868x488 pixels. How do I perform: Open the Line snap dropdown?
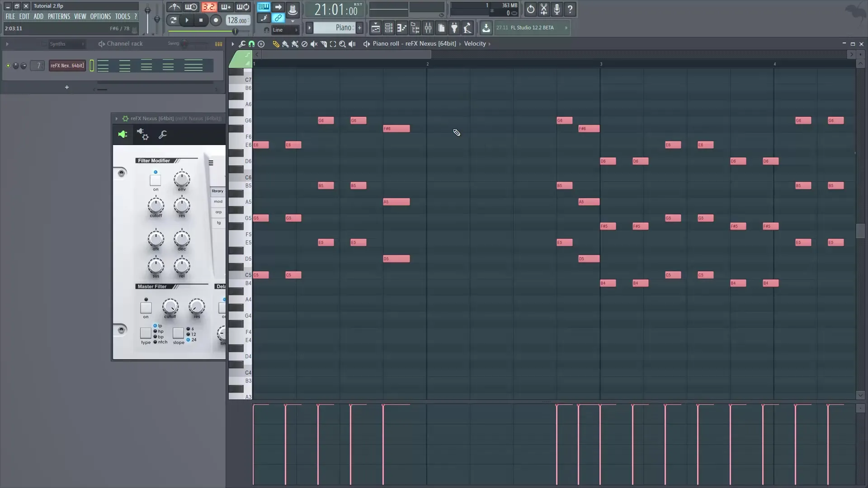point(285,30)
